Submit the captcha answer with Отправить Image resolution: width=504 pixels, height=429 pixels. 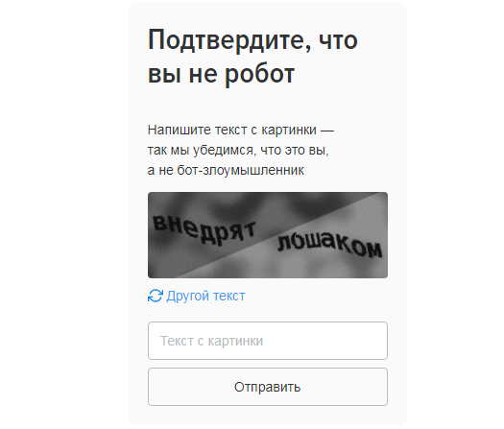(268, 387)
